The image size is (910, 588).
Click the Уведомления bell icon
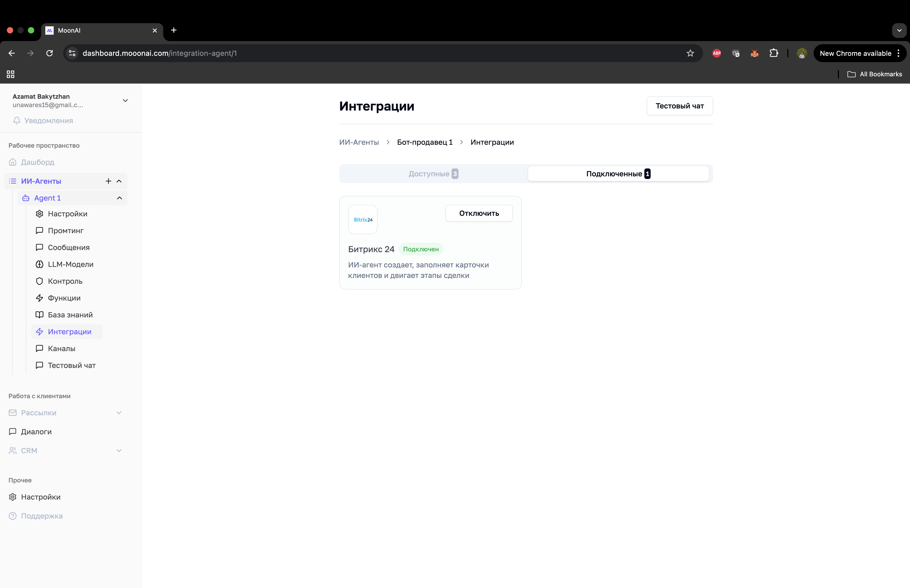point(17,121)
